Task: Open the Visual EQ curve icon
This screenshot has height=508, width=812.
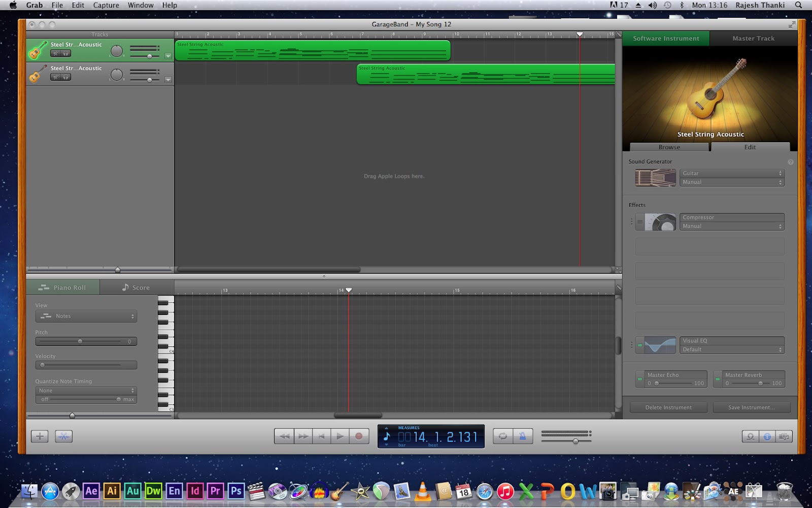Action: [660, 345]
